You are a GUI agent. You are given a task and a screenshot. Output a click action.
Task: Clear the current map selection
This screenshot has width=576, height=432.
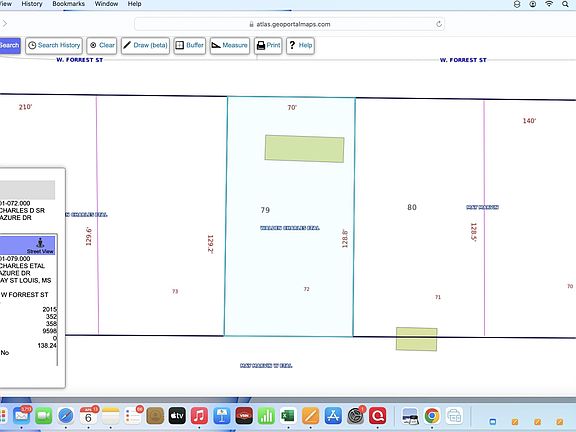102,46
